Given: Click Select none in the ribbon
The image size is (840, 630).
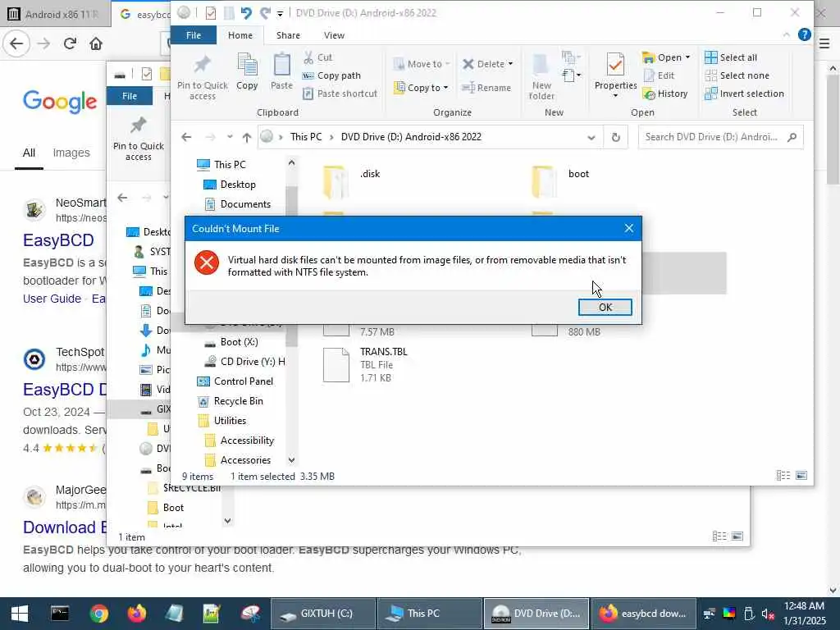Looking at the screenshot, I should pyautogui.click(x=737, y=75).
